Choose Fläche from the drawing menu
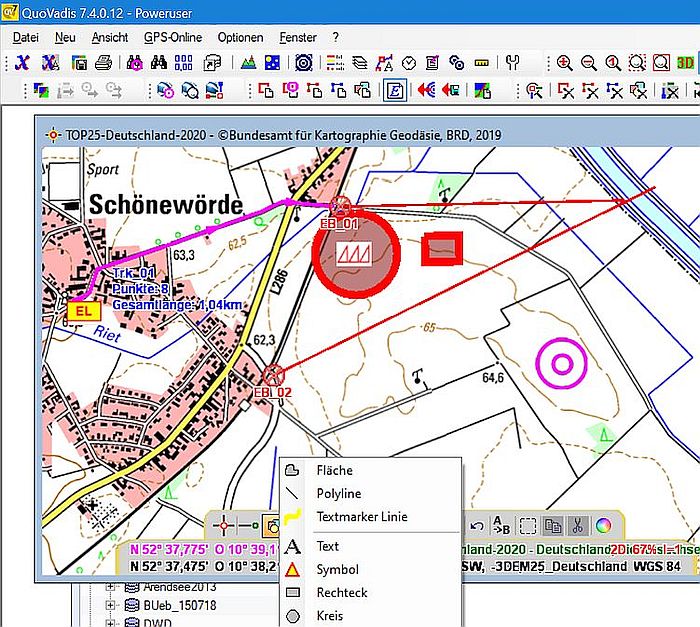Screen dimensions: 700x627 coord(371,470)
